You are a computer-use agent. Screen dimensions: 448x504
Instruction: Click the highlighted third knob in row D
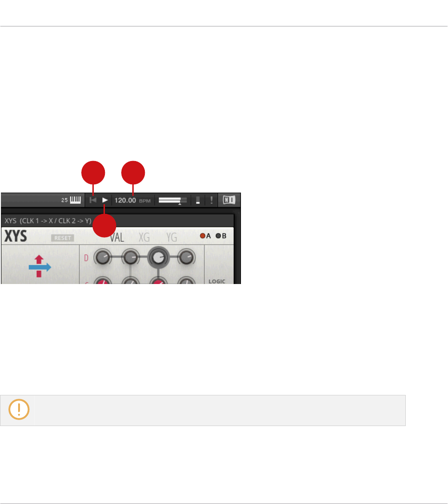pyautogui.click(x=158, y=258)
